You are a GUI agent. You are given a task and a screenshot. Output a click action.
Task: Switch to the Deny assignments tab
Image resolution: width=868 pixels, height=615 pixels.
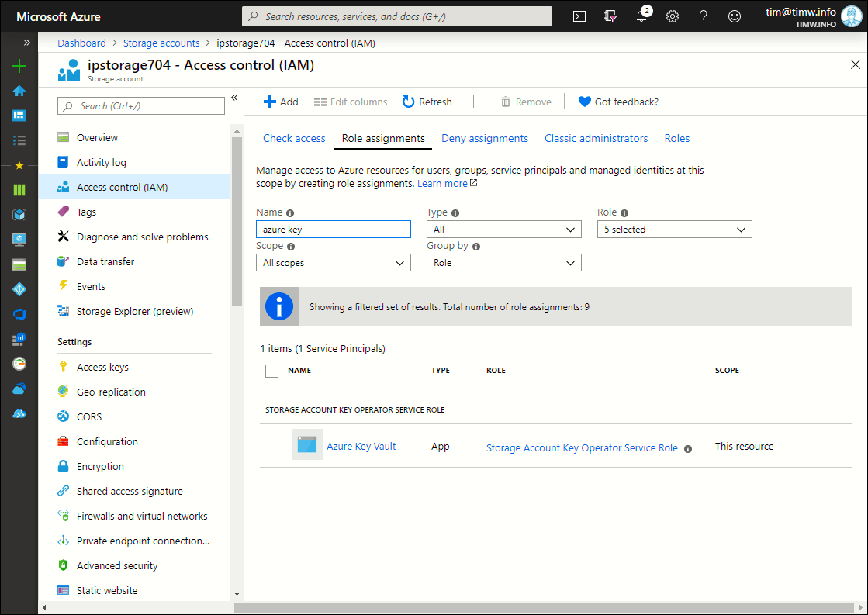pos(485,138)
